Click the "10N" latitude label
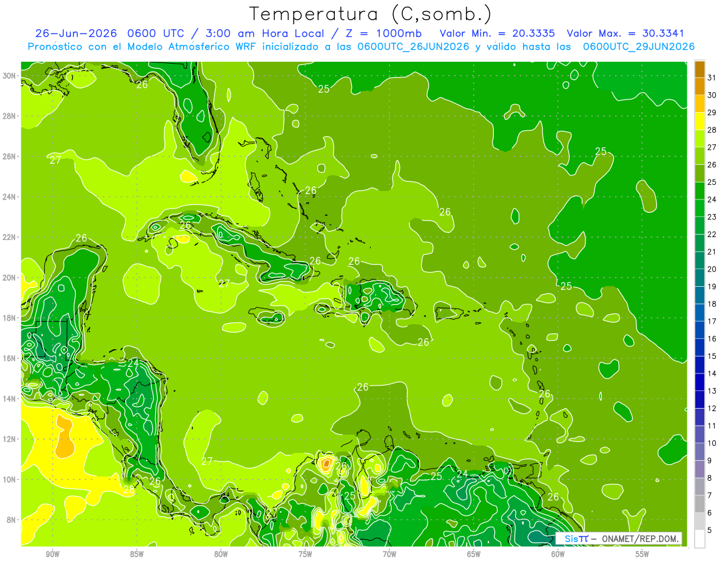 coord(9,479)
